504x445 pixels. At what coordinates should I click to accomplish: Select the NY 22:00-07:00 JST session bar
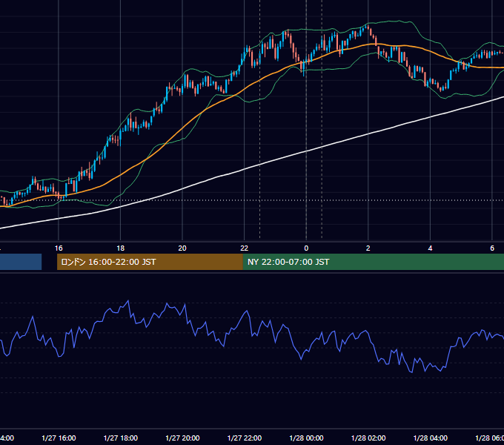tap(373, 262)
